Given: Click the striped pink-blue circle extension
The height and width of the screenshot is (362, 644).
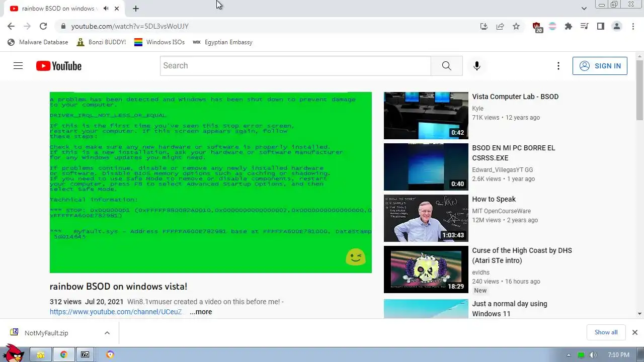Looking at the screenshot, I should (x=552, y=26).
